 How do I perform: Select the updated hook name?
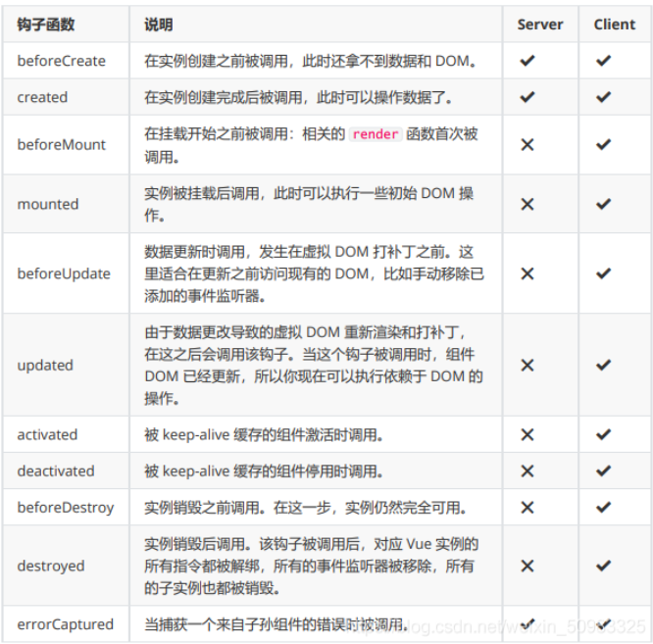(45, 365)
